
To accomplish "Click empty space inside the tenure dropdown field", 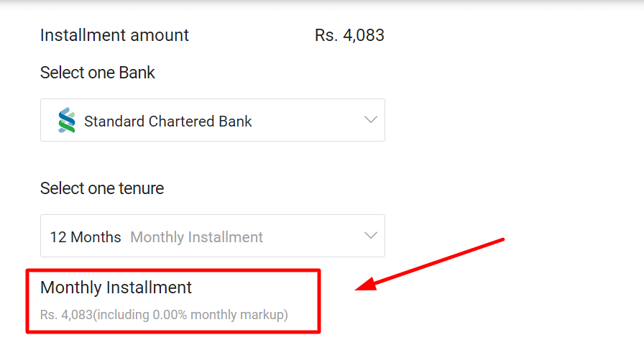I will [x=312, y=236].
